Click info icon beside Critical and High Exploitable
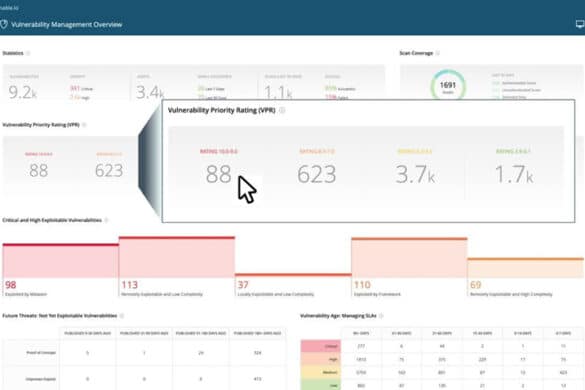The image size is (585, 390). tap(106, 220)
